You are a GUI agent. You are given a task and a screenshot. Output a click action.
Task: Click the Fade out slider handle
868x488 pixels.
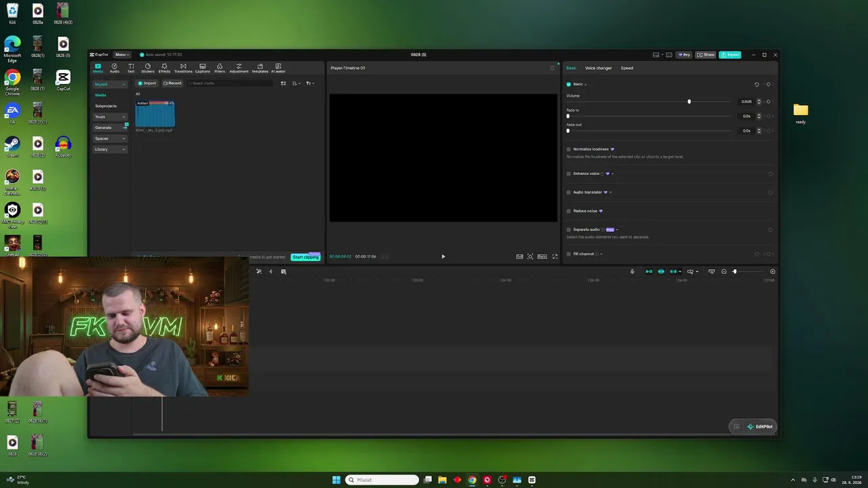point(568,131)
